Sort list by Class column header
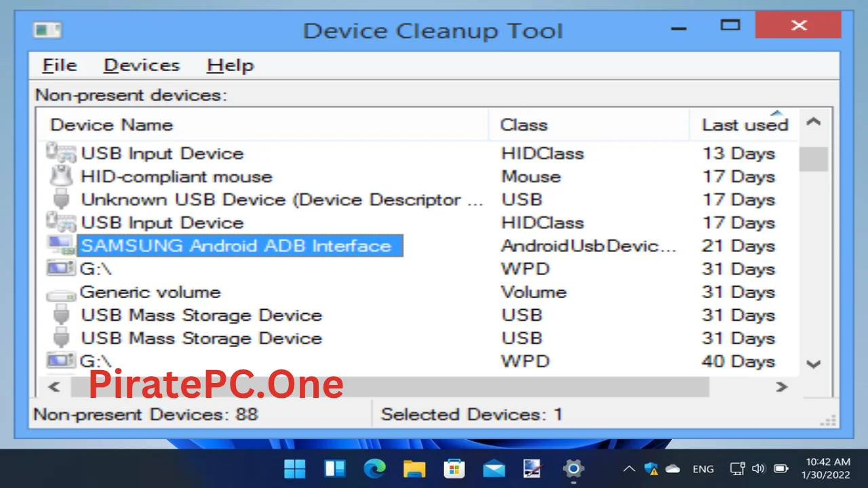868x488 pixels. (x=589, y=125)
